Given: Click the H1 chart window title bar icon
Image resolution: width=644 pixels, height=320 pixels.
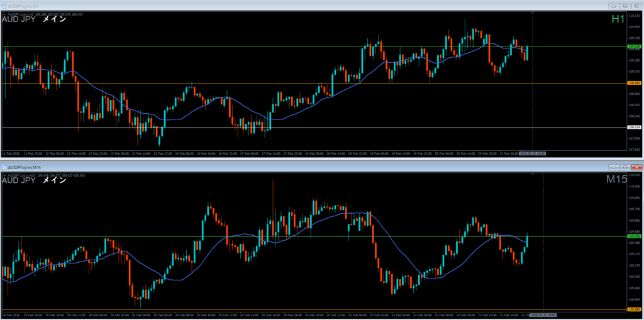Looking at the screenshot, I should pos(4,6).
